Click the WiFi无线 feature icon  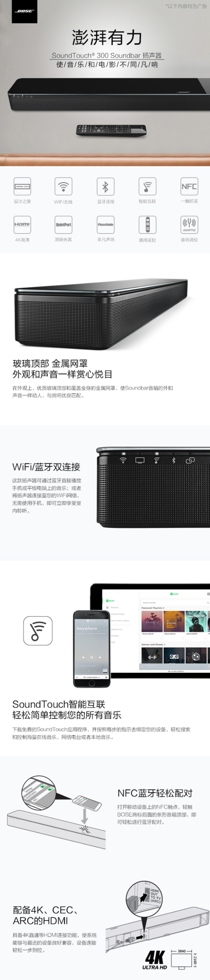click(x=63, y=186)
